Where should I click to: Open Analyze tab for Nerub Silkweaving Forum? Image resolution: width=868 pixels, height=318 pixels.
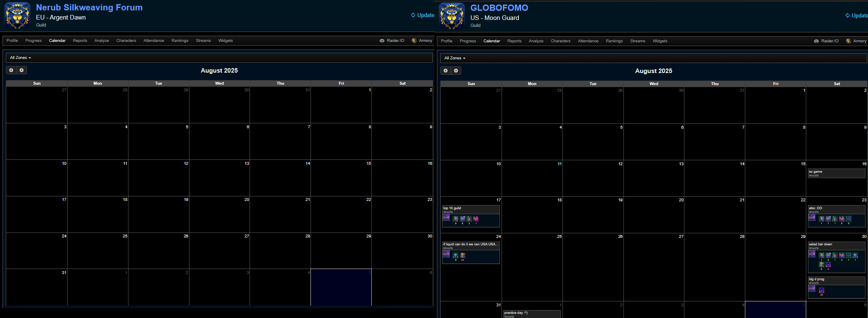pos(102,41)
